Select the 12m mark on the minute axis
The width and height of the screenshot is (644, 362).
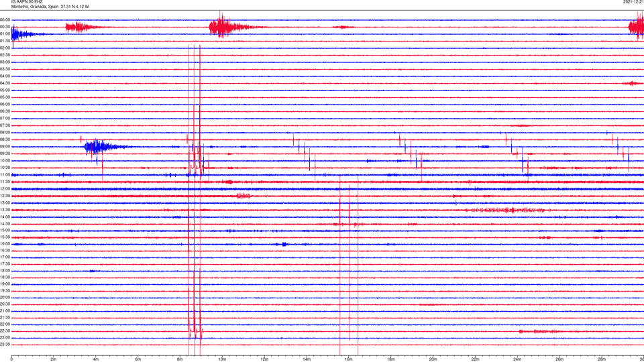[x=264, y=359]
